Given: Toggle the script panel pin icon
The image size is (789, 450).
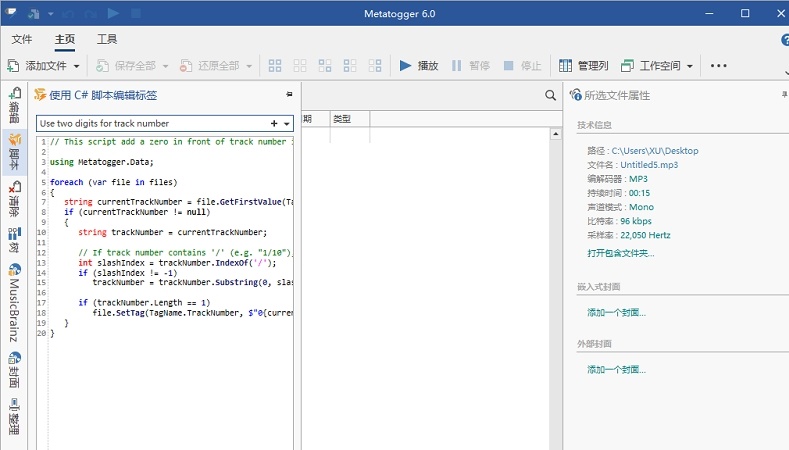Looking at the screenshot, I should tap(289, 94).
